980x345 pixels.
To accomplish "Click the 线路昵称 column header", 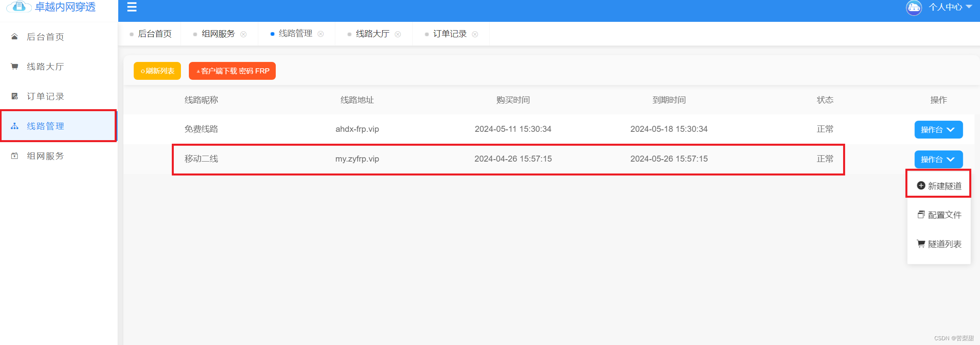I will click(x=201, y=100).
